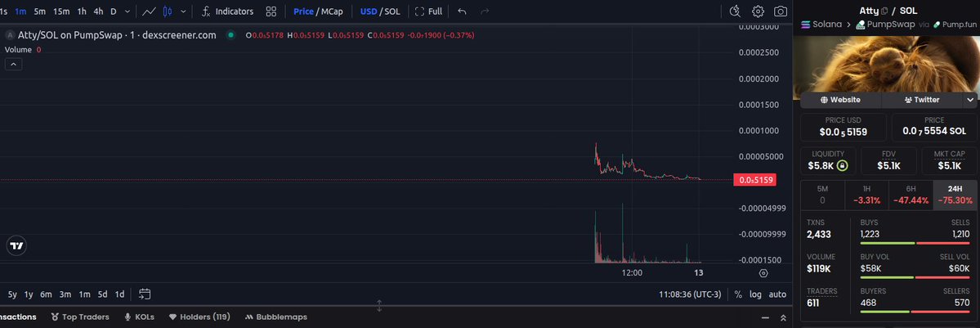
Task: Click the redo arrow icon
Action: pos(485,11)
